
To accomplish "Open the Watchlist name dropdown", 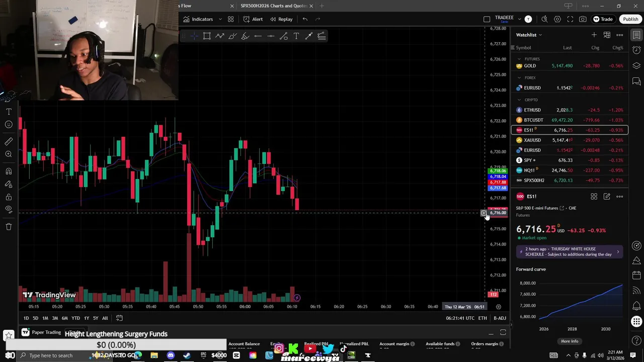I will coord(529,35).
